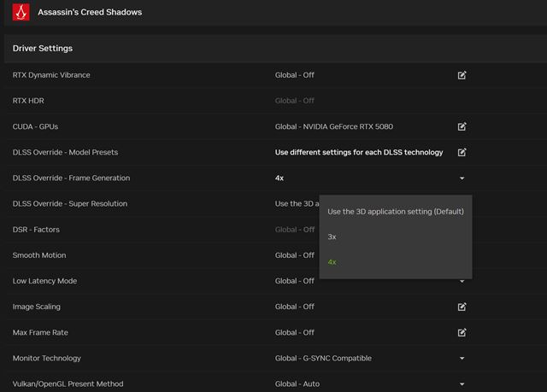The width and height of the screenshot is (547, 392).
Task: Click the Assassin's Creed Shadows title text
Action: pos(90,13)
